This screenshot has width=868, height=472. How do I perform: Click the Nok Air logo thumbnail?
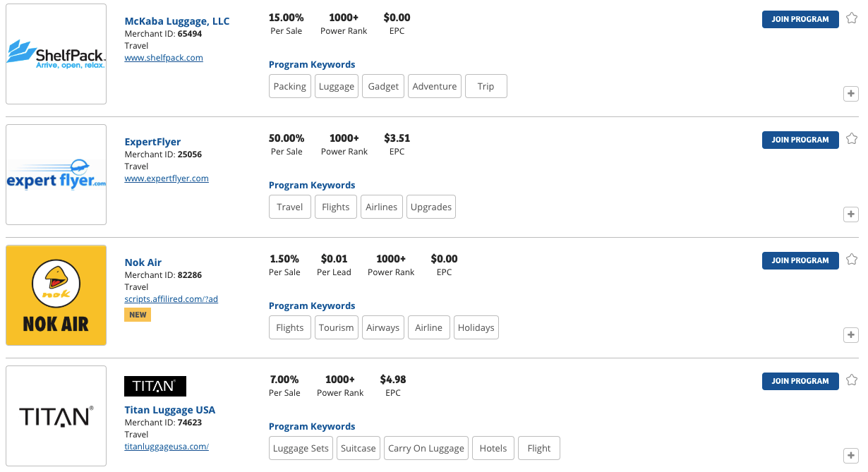[56, 296]
